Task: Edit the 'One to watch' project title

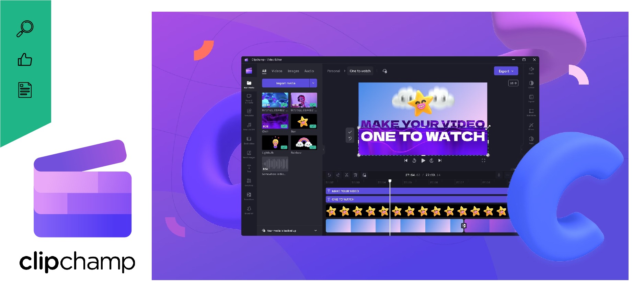Action: pyautogui.click(x=360, y=71)
